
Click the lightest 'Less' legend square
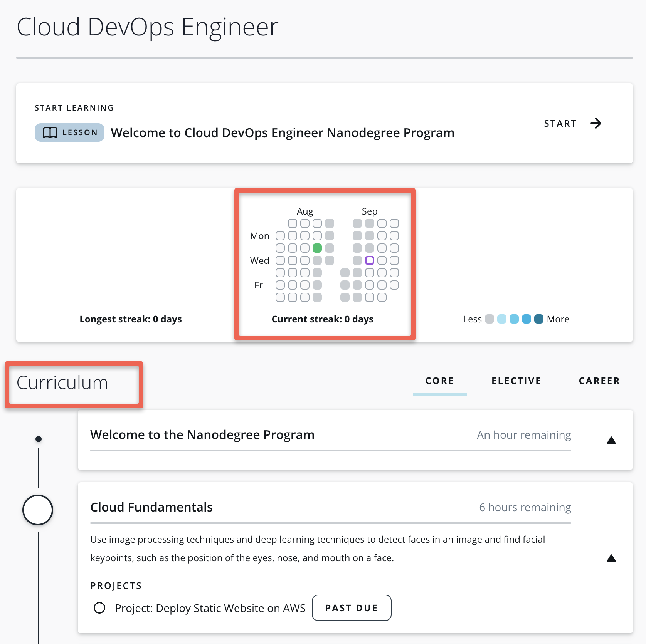[490, 319]
